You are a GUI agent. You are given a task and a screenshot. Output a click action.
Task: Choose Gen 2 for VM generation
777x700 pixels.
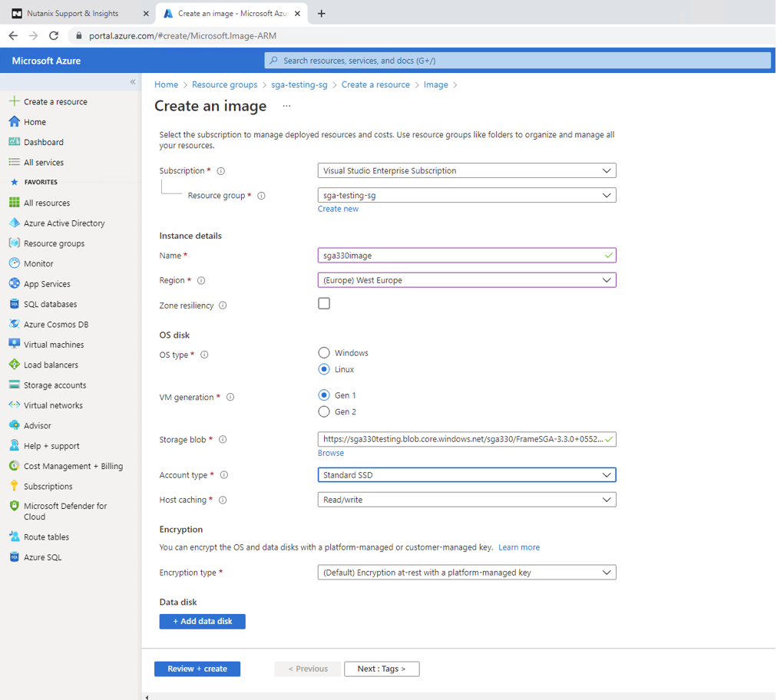323,411
